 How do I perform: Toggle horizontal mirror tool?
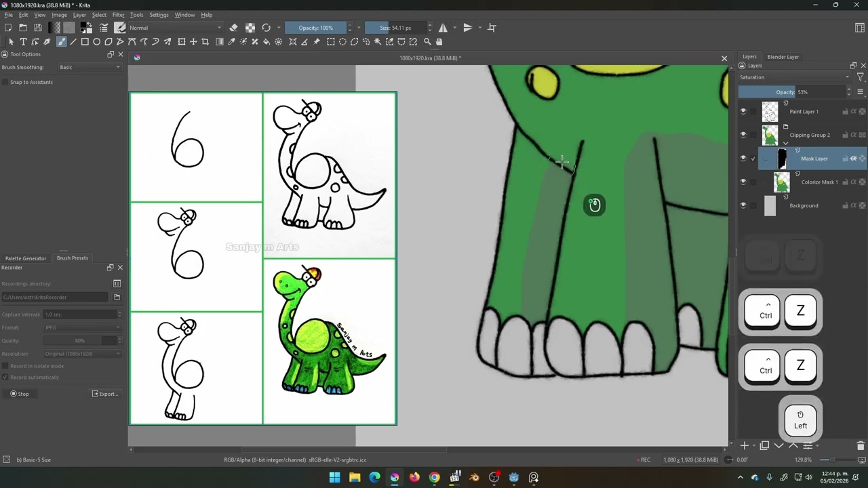click(443, 28)
